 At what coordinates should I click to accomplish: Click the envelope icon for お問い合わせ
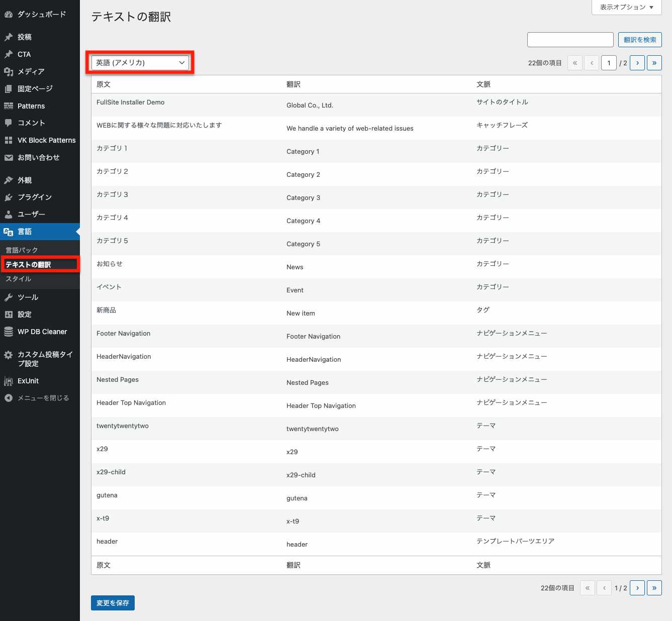(x=9, y=158)
